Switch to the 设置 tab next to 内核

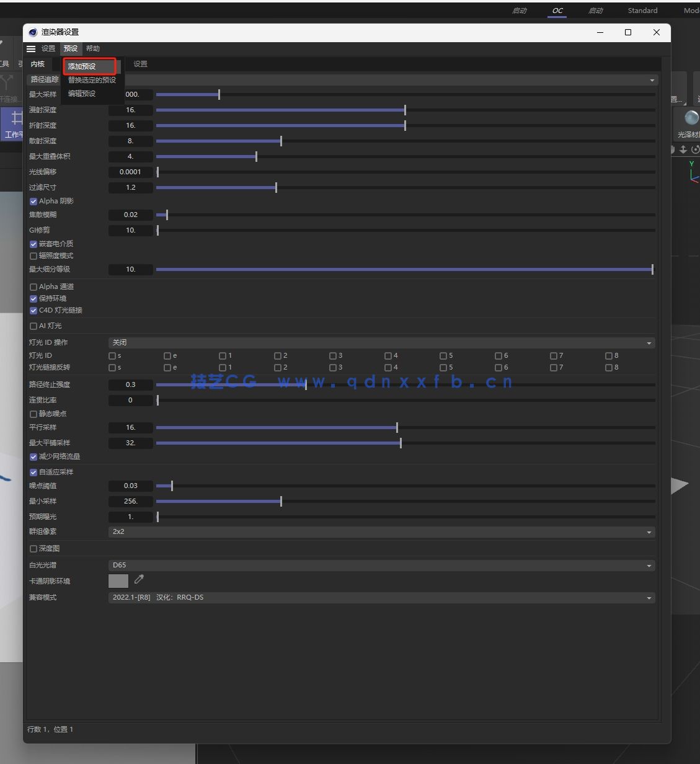[x=140, y=63]
